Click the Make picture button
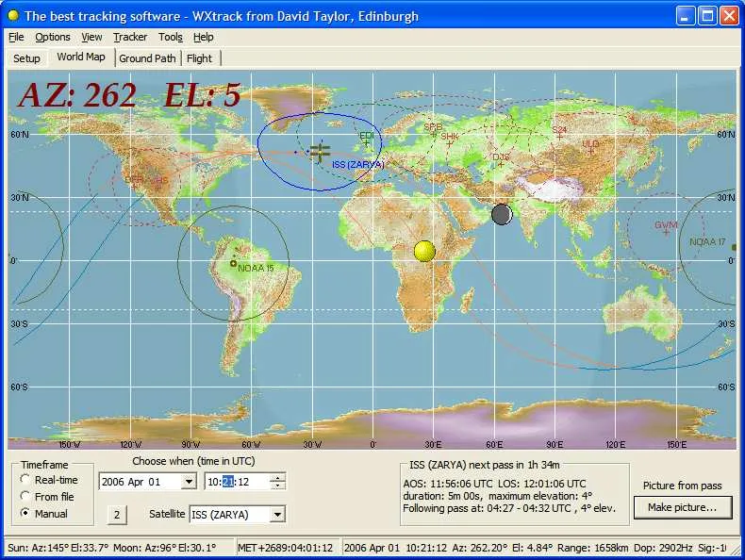745x560 pixels. pyautogui.click(x=682, y=507)
